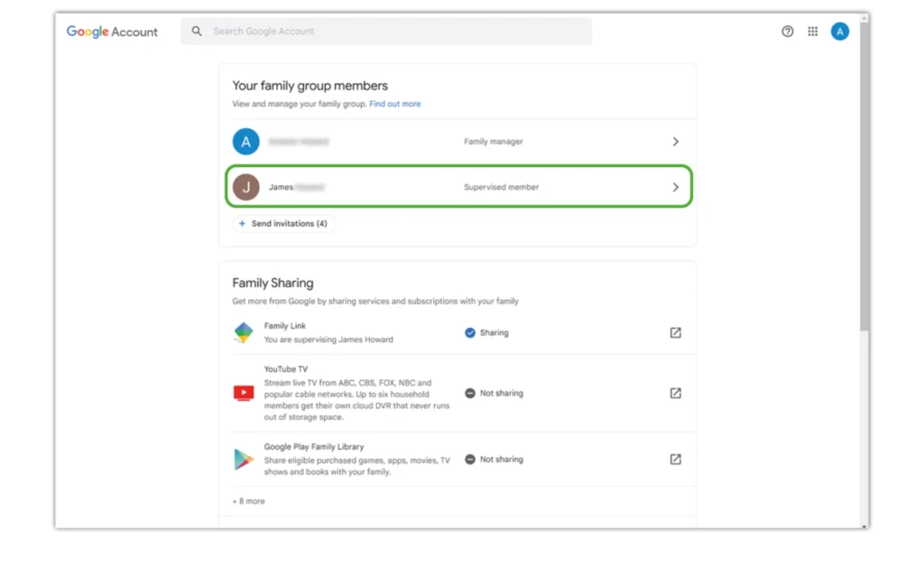The width and height of the screenshot is (924, 578).
Task: Open Google Play Family Library external icon
Action: pyautogui.click(x=675, y=459)
